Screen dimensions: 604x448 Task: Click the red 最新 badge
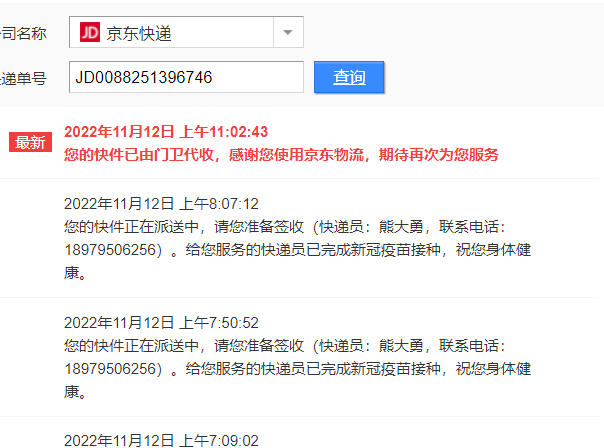(x=30, y=142)
